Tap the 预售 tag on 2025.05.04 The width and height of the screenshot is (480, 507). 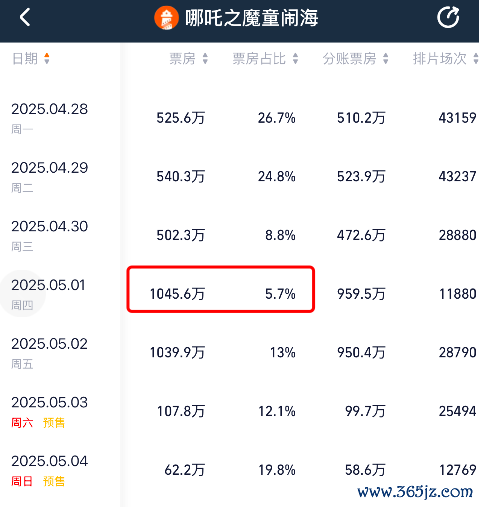(x=54, y=481)
